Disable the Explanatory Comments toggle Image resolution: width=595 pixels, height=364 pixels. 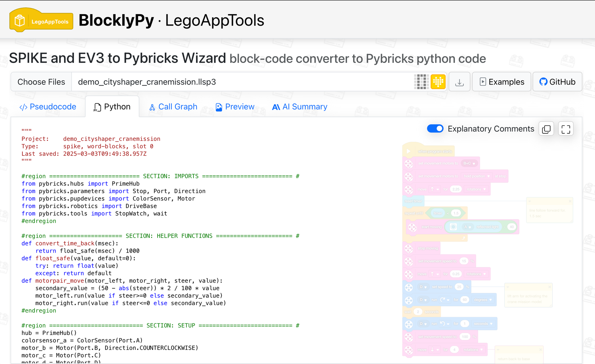435,128
